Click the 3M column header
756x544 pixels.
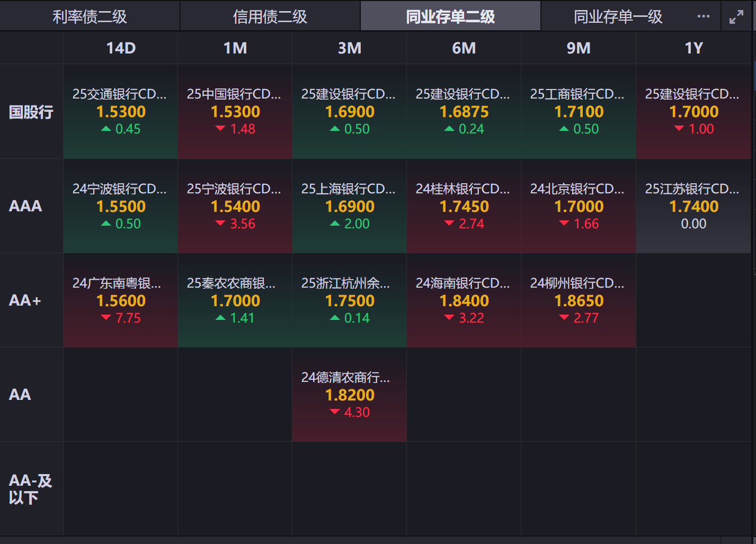[x=350, y=48]
